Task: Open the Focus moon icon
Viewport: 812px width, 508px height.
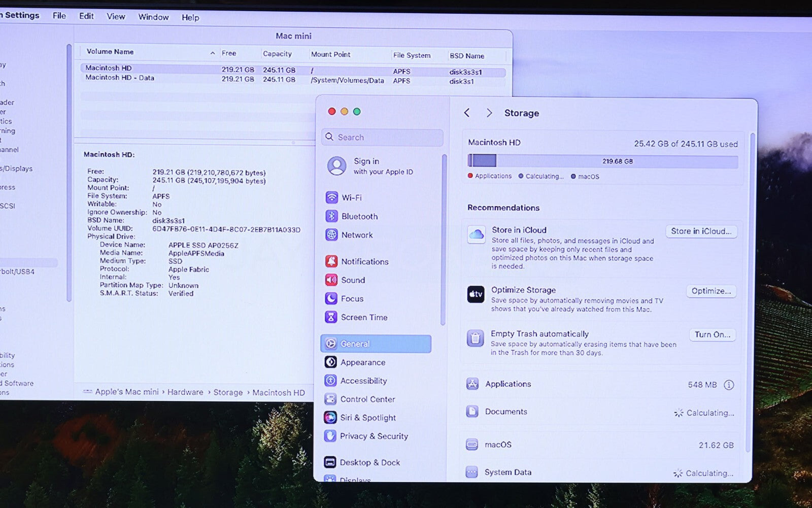Action: click(331, 298)
